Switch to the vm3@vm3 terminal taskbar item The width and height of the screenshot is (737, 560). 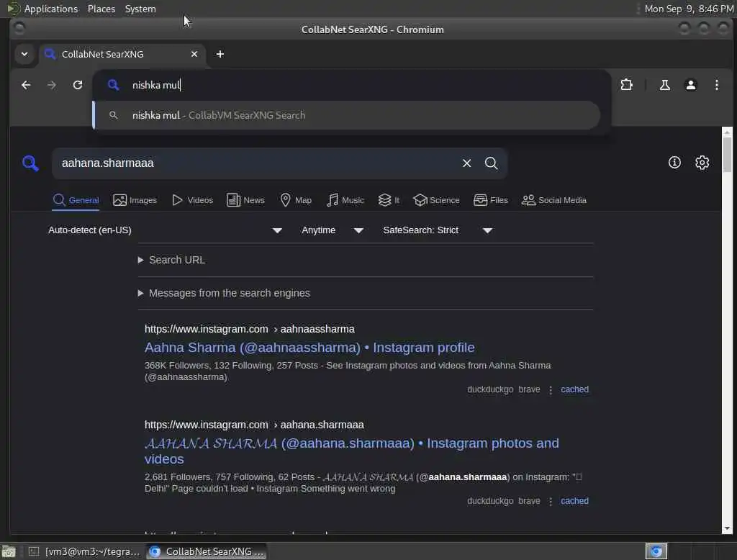click(84, 551)
